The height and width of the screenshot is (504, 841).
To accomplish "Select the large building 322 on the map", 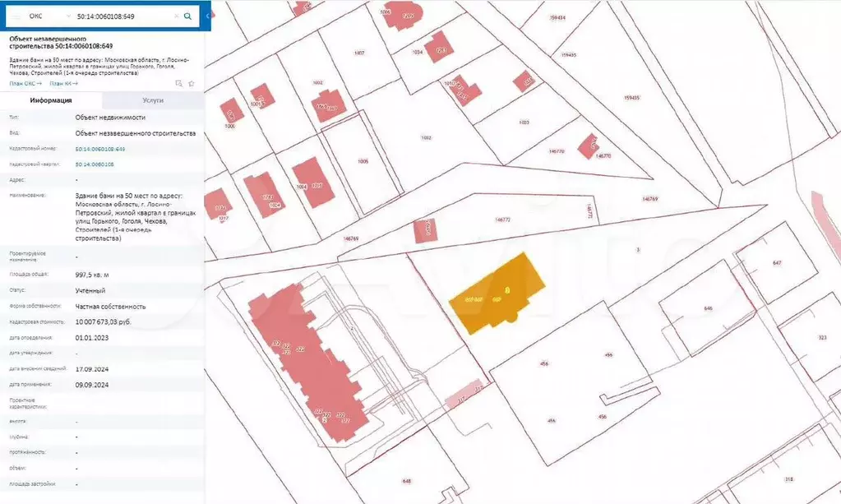I will pos(307,362).
